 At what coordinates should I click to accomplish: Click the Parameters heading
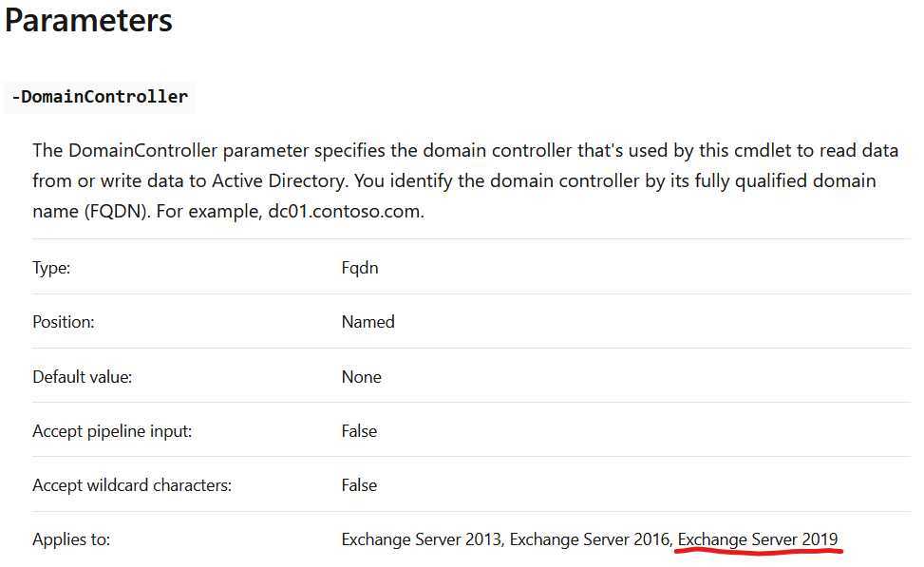click(88, 21)
